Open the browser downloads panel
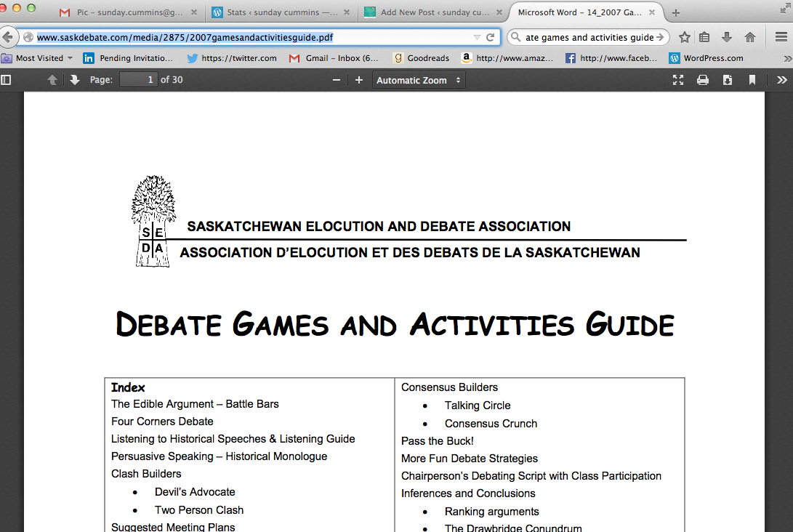793x532 pixels. point(727,37)
